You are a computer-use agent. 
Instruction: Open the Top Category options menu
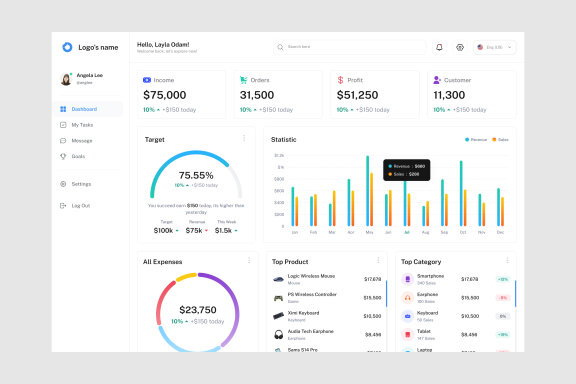[507, 261]
